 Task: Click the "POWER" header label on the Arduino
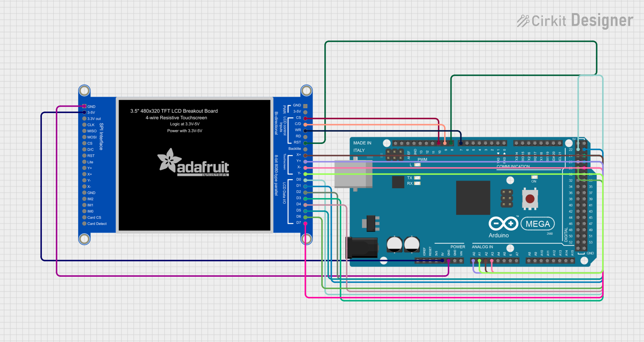click(x=458, y=247)
